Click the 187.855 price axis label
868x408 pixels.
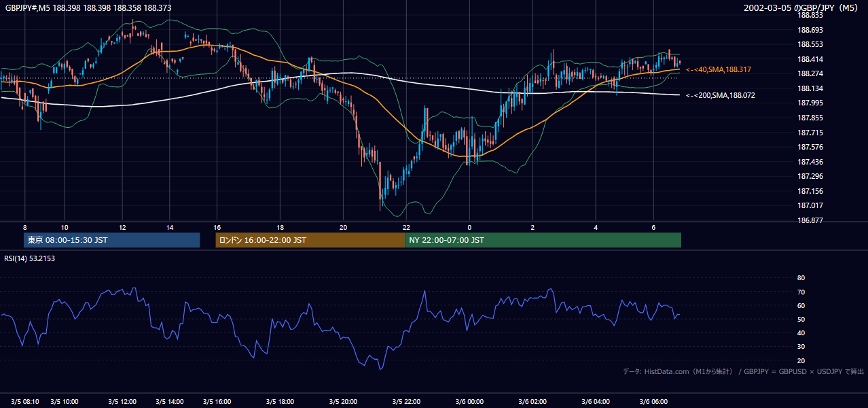pos(810,118)
